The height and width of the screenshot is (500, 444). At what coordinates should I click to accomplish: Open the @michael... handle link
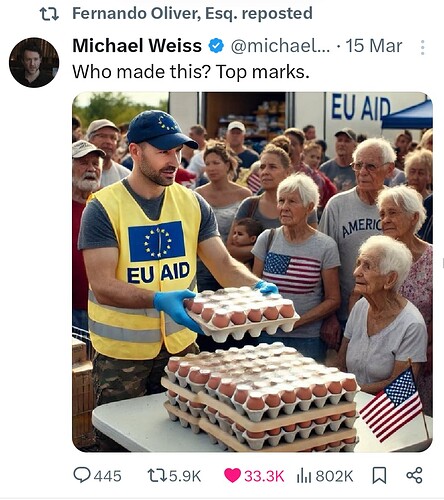[x=280, y=46]
